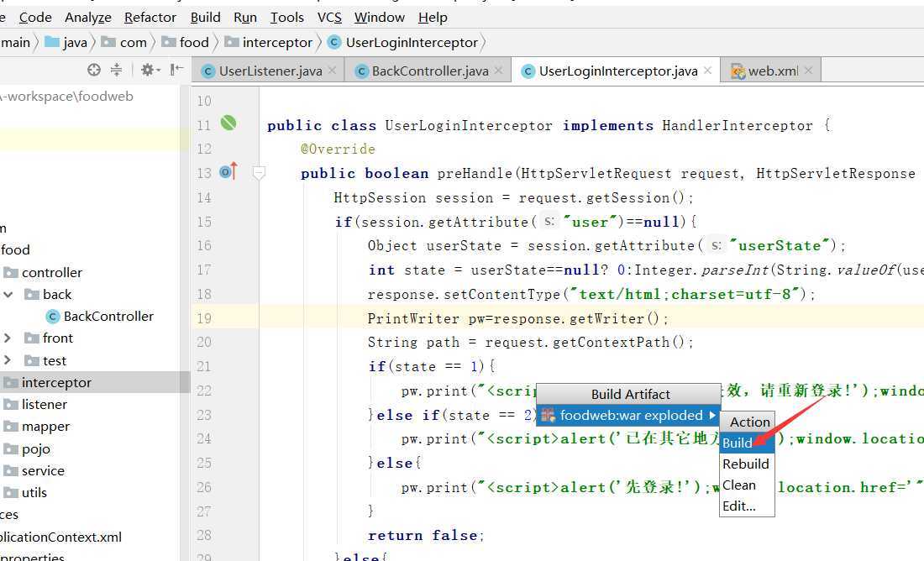Open the Tools menu
The image size is (924, 561).
(x=287, y=18)
